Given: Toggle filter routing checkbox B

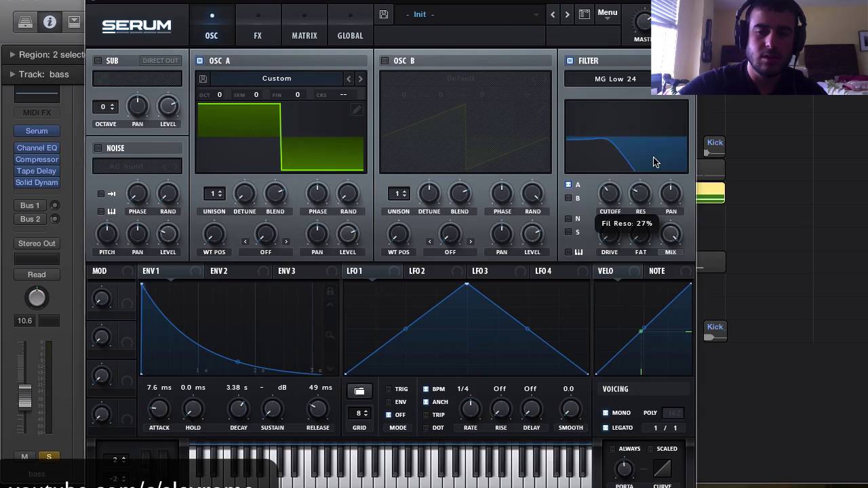Looking at the screenshot, I should coord(568,198).
